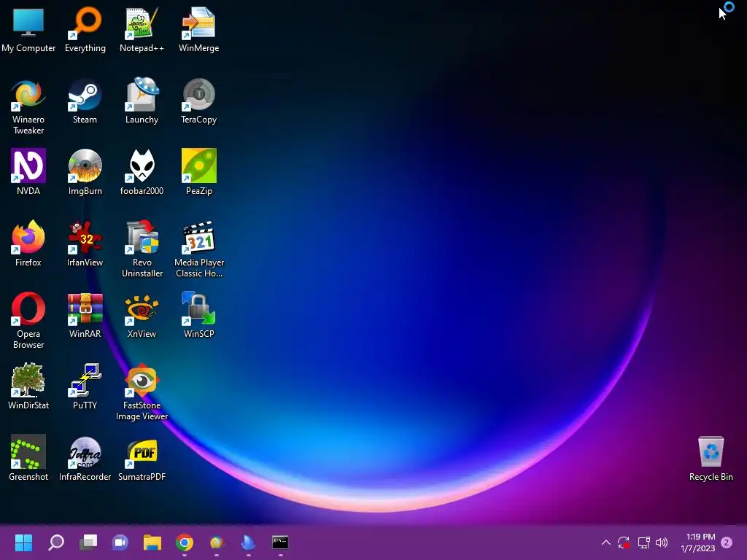Click the taskbar icon right of Chrome
Viewport: 747px width, 560px height.
(216, 542)
